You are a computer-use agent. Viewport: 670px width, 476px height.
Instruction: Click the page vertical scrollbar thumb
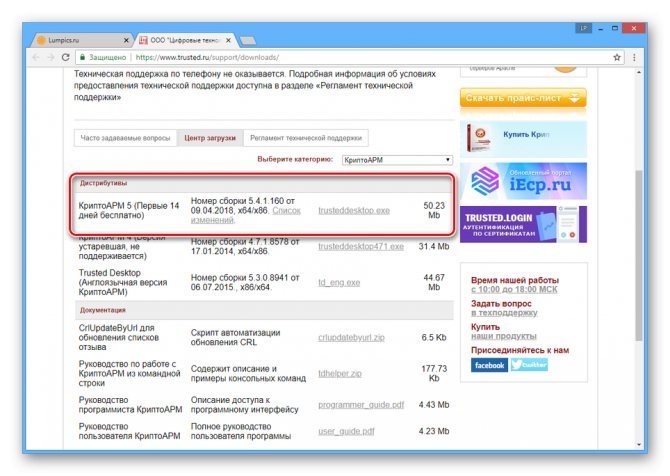point(639,255)
